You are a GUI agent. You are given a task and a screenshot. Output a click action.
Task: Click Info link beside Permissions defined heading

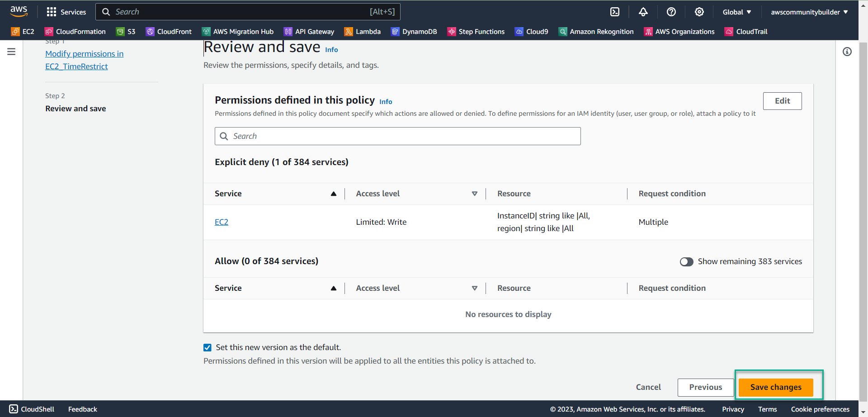386,102
